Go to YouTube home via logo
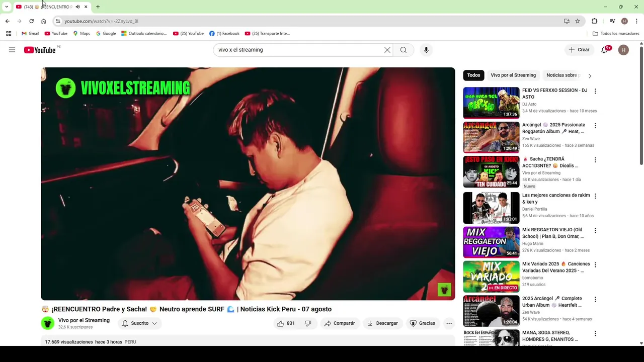Image resolution: width=644 pixels, height=362 pixels. point(40,50)
